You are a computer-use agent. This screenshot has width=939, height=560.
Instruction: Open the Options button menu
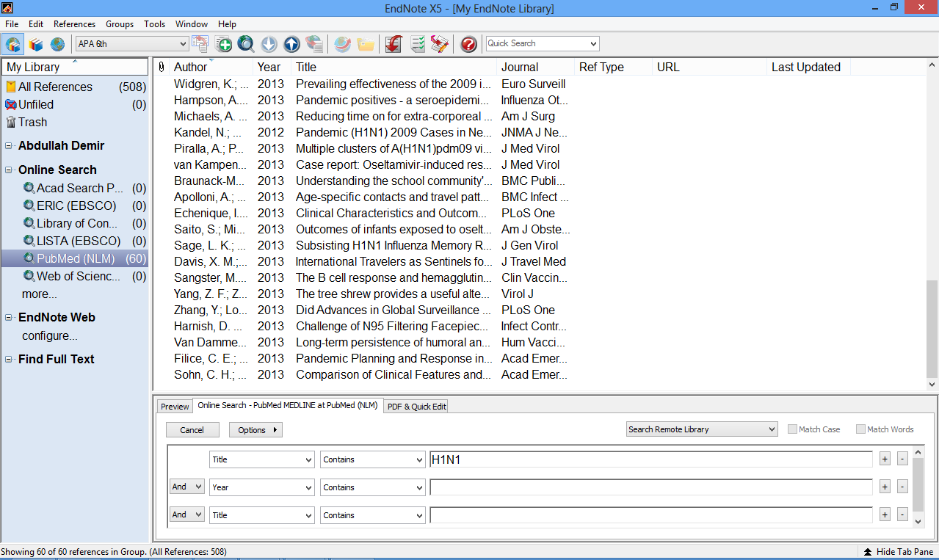(x=255, y=430)
